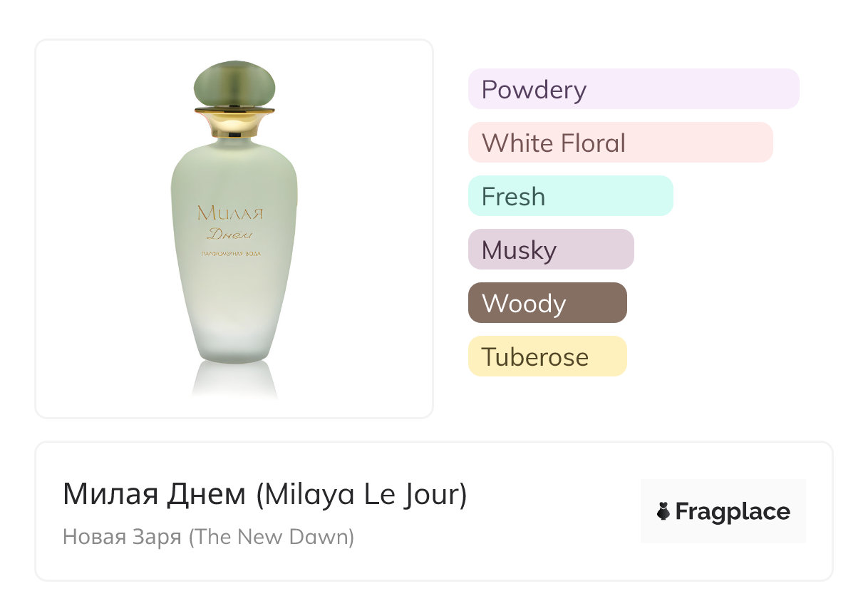Screen dimensions: 868x616
Task: Click the Fresh accord bar
Action: [570, 196]
